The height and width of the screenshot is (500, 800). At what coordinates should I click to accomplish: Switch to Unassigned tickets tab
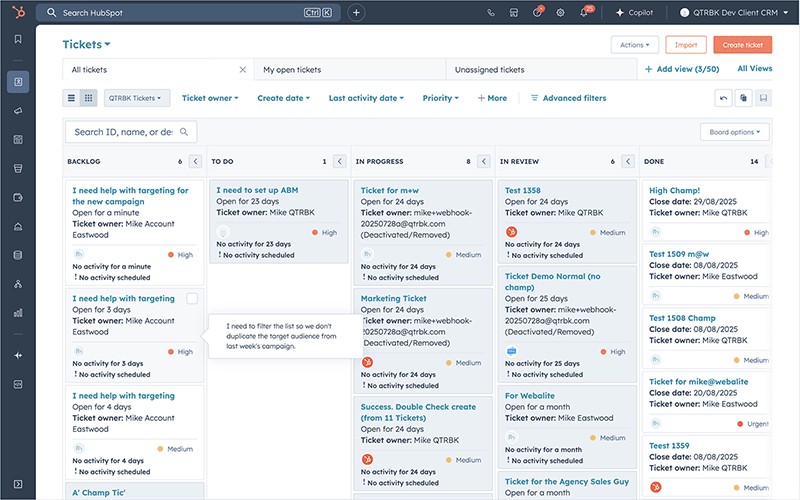pyautogui.click(x=541, y=70)
